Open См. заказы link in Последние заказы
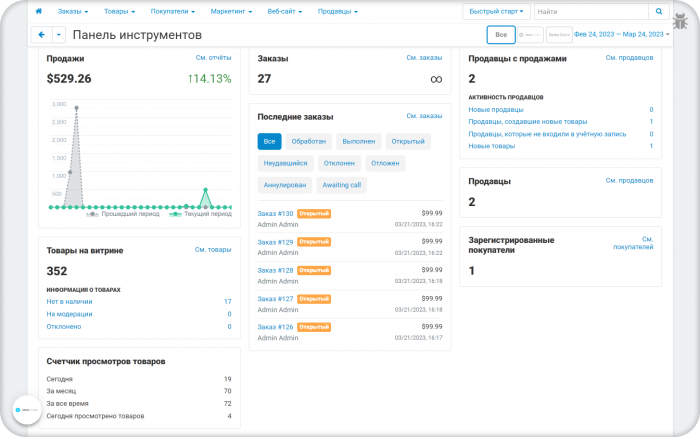Screen dimensions: 700x437 pyautogui.click(x=424, y=116)
